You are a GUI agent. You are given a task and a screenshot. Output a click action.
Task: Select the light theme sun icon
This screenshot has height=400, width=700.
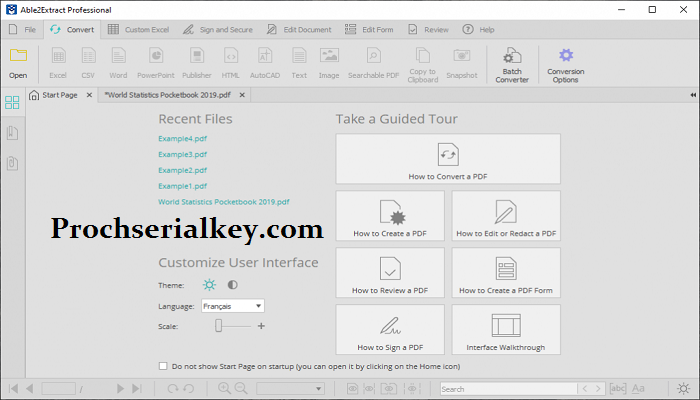(x=209, y=285)
